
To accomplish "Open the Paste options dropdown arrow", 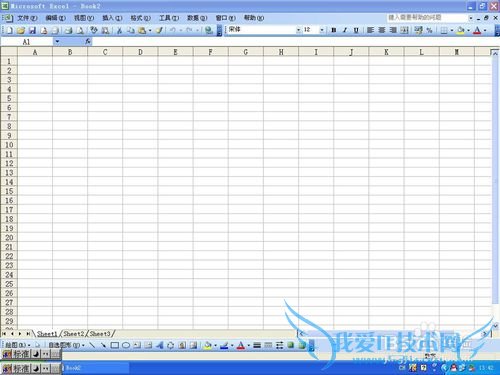I will tap(150, 30).
